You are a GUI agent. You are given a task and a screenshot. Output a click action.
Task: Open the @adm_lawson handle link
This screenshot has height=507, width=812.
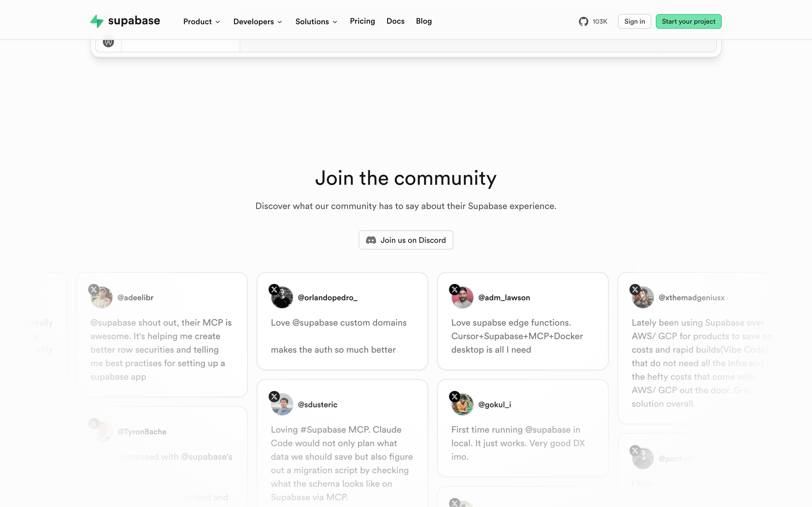(504, 297)
